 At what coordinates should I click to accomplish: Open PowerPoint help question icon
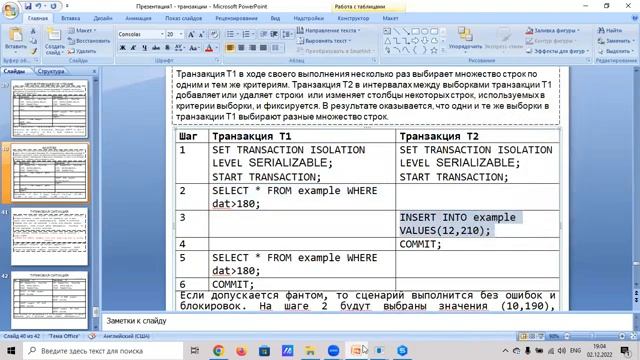pos(635,18)
